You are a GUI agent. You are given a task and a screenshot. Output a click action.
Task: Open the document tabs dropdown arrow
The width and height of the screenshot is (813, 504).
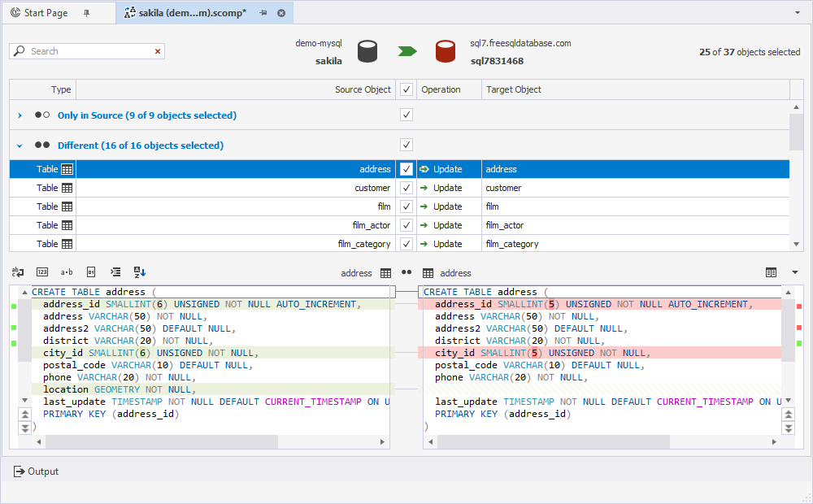coord(798,12)
